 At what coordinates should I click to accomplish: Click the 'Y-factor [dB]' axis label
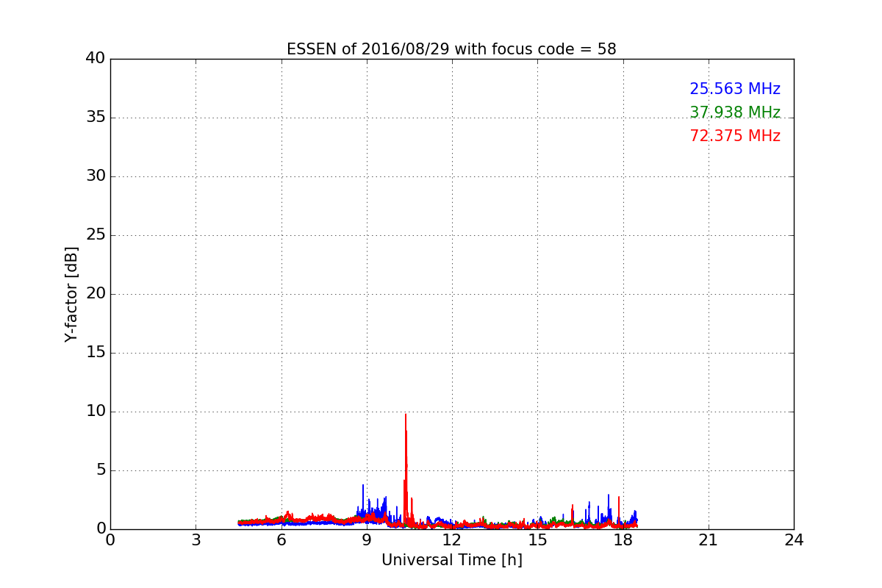click(x=71, y=294)
